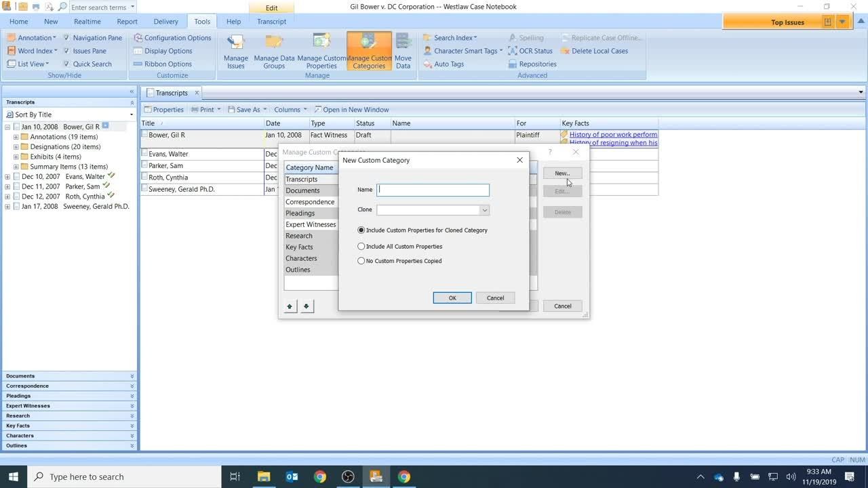Open the Sort By Title dropdown
868x488 pixels.
[x=131, y=115]
